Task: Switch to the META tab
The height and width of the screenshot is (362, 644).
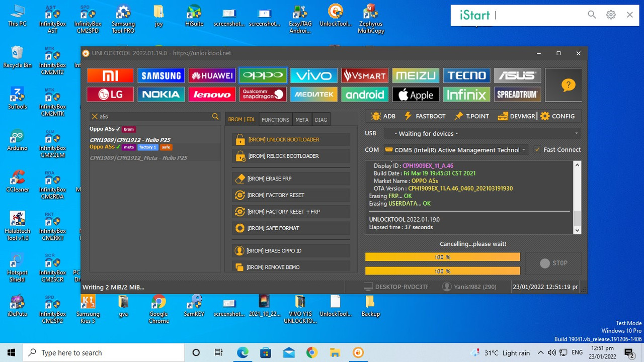Action: coord(302,120)
